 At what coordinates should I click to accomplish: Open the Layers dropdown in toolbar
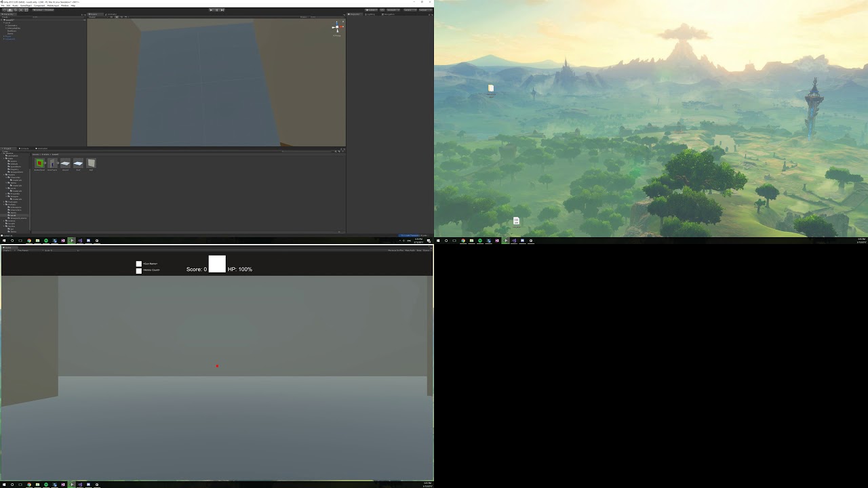tap(410, 10)
